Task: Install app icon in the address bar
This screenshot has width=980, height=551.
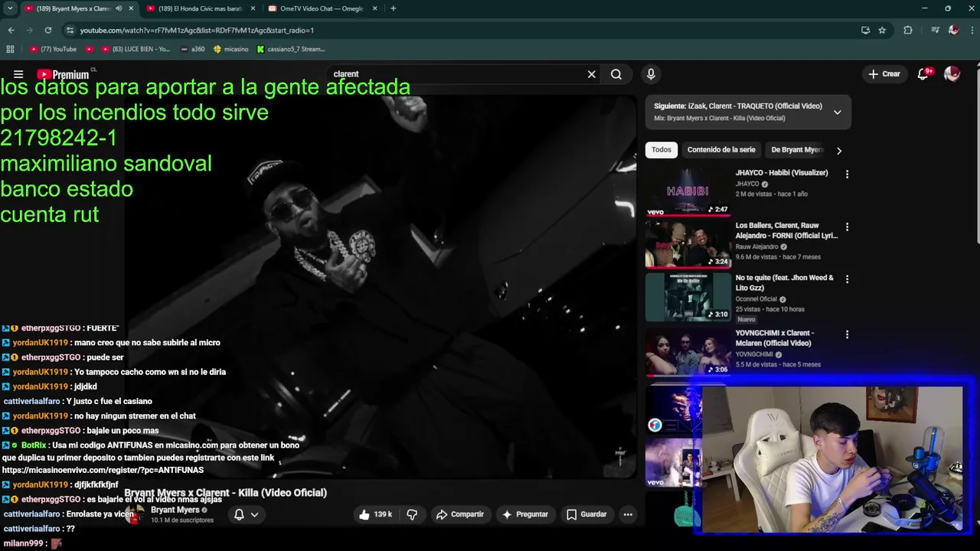Action: (x=865, y=30)
